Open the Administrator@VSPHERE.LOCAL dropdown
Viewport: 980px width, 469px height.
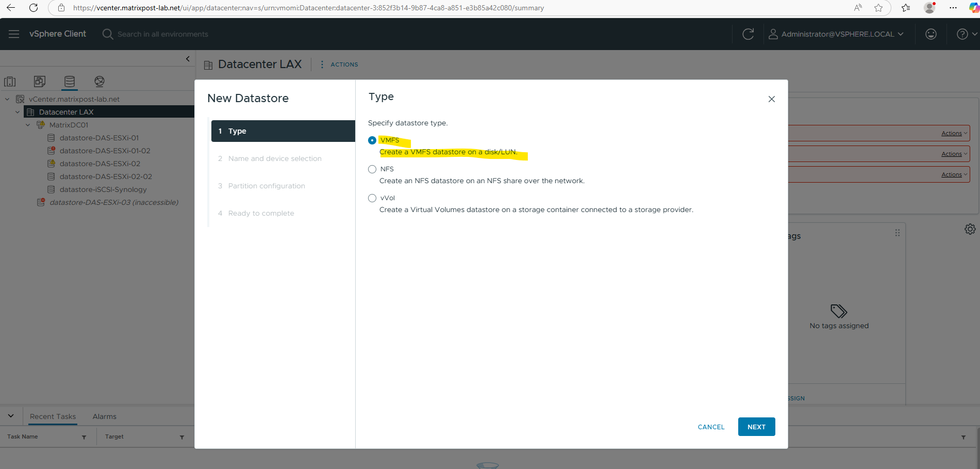[836, 34]
